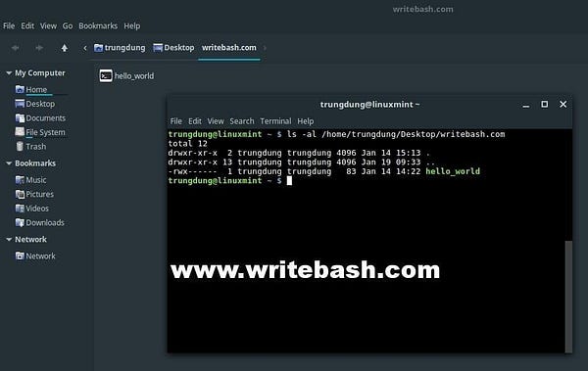Open the Terminal menu
This screenshot has height=371, width=588.
(x=275, y=121)
